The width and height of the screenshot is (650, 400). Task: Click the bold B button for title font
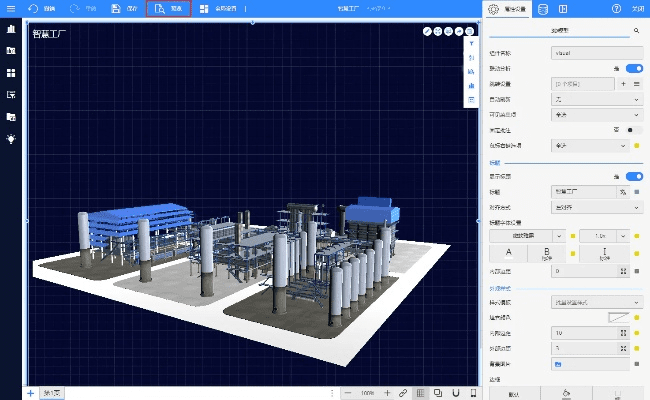[x=545, y=253]
